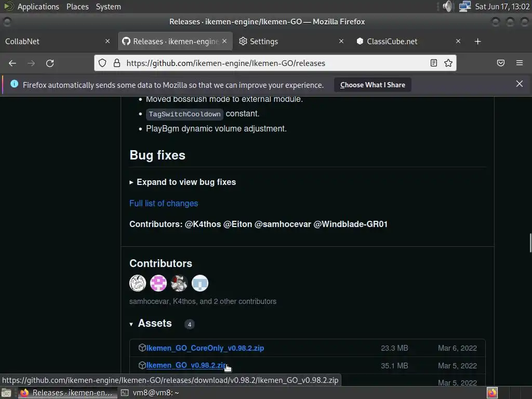532x399 pixels.
Task: Open a new tab with the plus button
Action: [x=478, y=42]
